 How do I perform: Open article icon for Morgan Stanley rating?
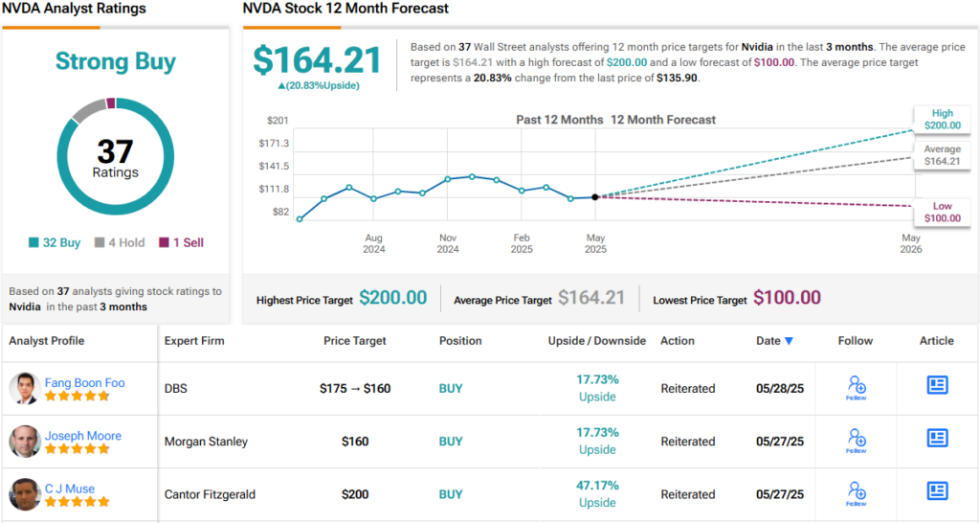pyautogui.click(x=937, y=438)
